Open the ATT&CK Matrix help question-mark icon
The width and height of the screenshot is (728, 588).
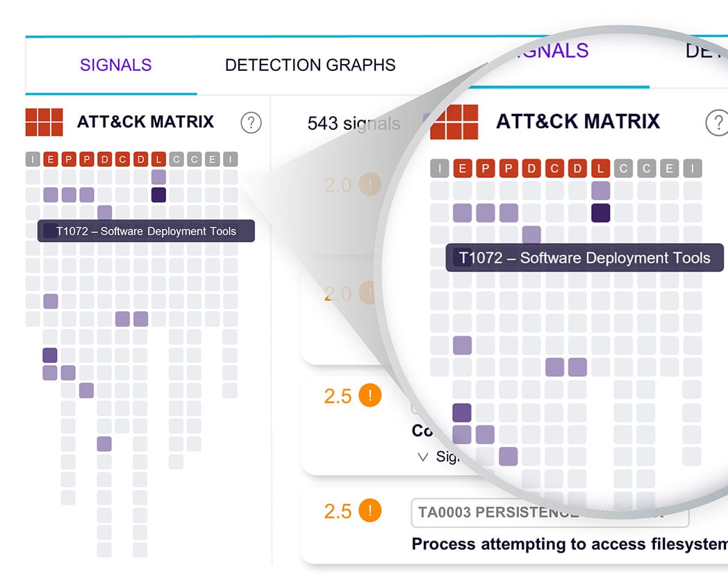tap(251, 122)
